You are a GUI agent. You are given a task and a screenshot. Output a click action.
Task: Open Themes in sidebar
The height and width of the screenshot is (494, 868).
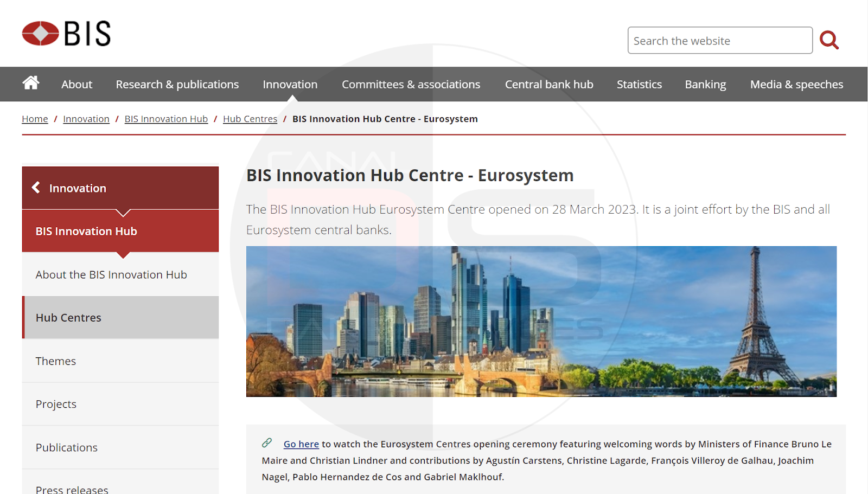[x=120, y=361]
